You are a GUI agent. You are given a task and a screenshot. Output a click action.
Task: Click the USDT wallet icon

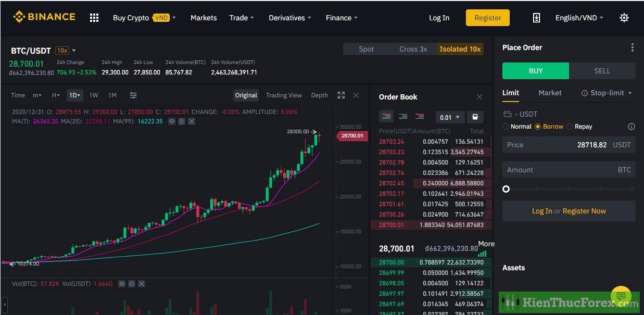(x=508, y=114)
